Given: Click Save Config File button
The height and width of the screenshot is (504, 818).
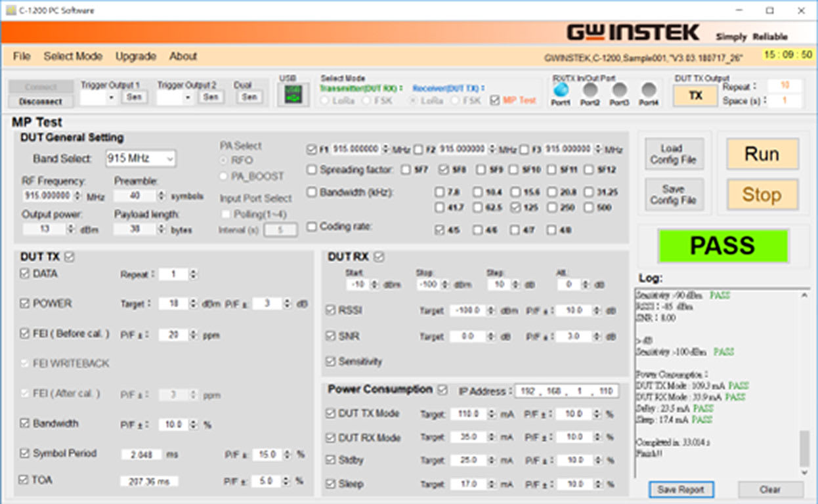Looking at the screenshot, I should click(674, 194).
